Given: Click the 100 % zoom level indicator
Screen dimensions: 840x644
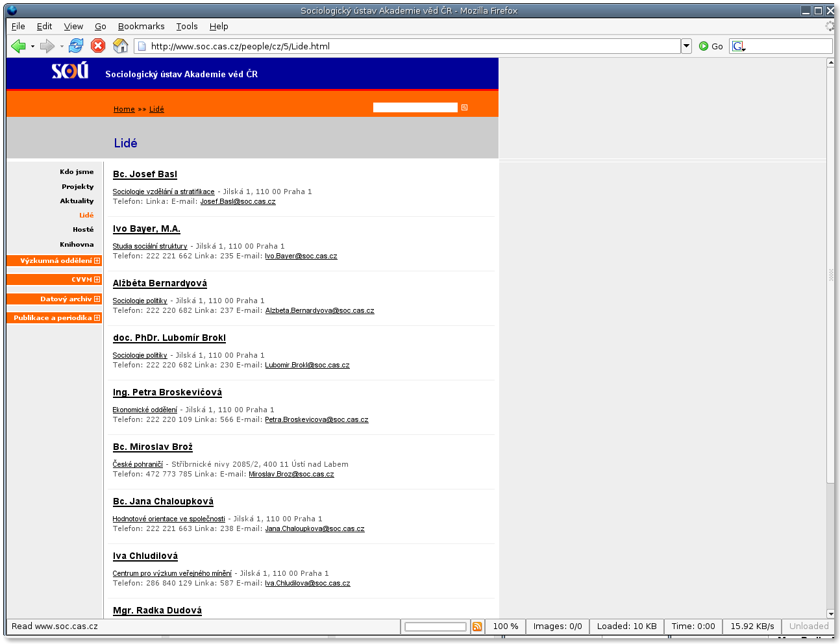Looking at the screenshot, I should pos(505,626).
